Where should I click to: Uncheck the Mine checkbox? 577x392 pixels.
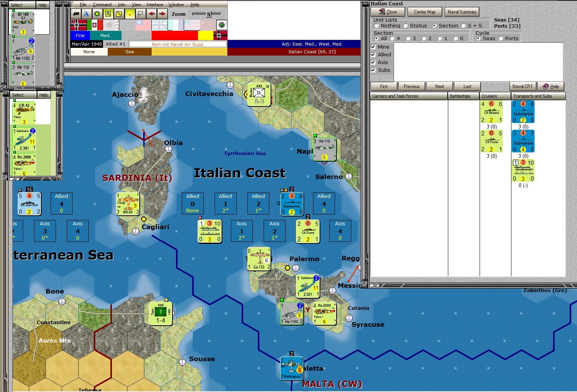[x=373, y=47]
